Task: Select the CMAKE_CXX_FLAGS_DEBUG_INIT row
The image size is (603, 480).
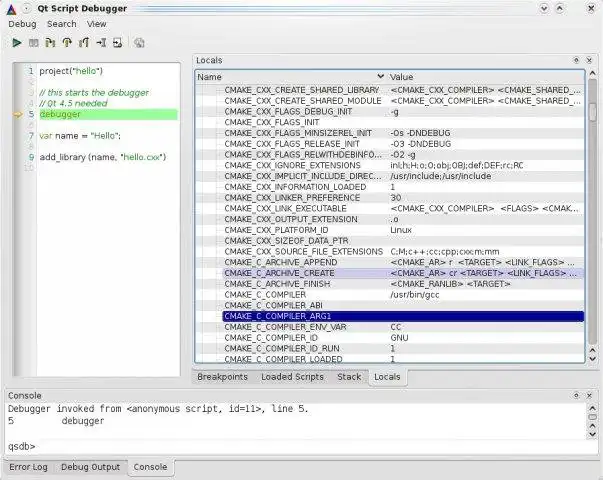Action: coord(403,112)
